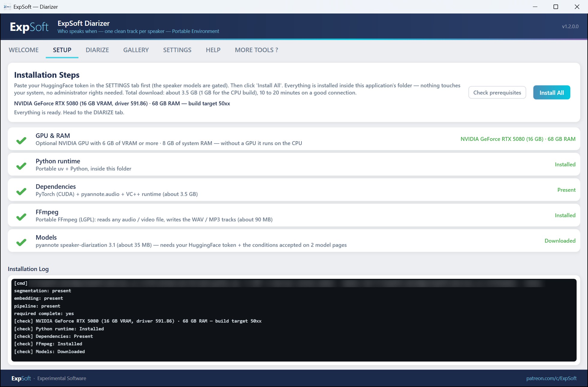588x387 pixels.
Task: Click the 'Portable FFmpeg (LGPL)' description
Action: [154, 220]
